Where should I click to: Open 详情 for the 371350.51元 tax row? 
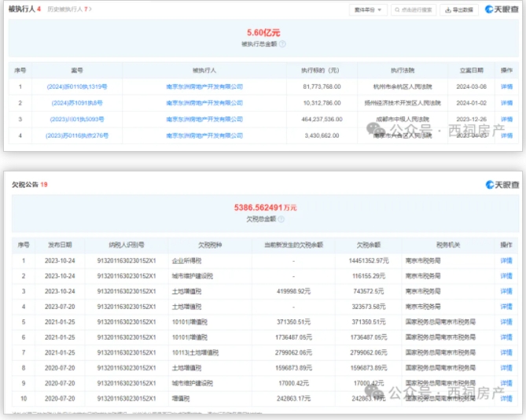pyautogui.click(x=506, y=322)
